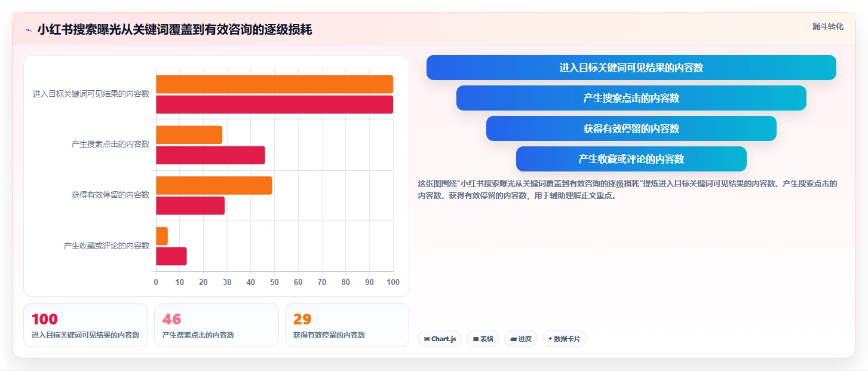This screenshot has width=868, height=371.
Task: Click the description paragraph beginning 这张图围绕
Action: point(627,189)
